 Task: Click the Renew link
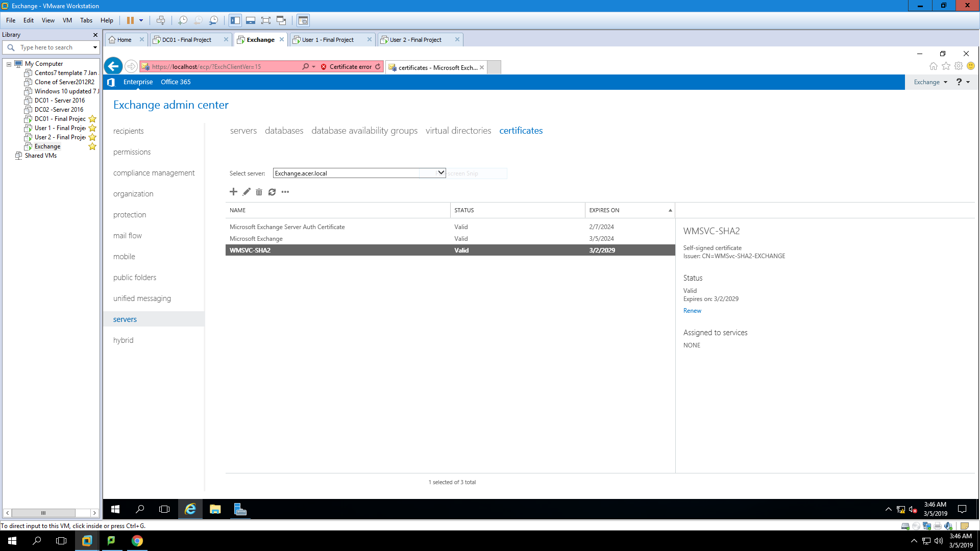pyautogui.click(x=692, y=311)
